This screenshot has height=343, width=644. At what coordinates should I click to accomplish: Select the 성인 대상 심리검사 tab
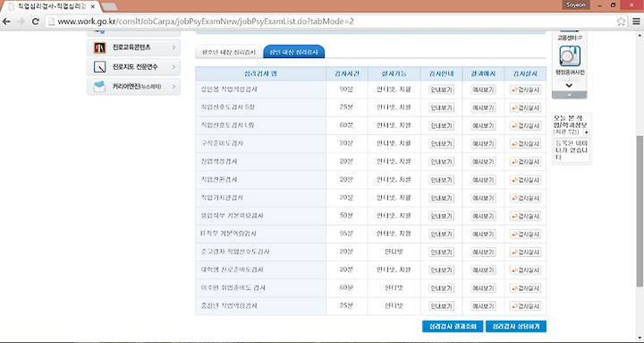293,52
